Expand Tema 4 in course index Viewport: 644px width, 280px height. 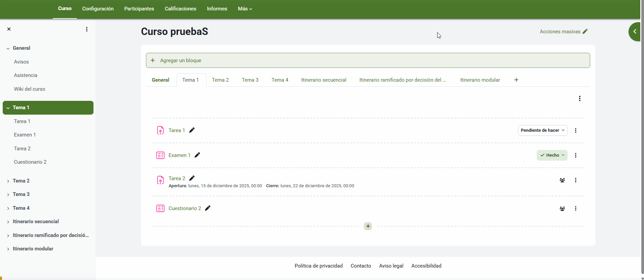click(8, 208)
